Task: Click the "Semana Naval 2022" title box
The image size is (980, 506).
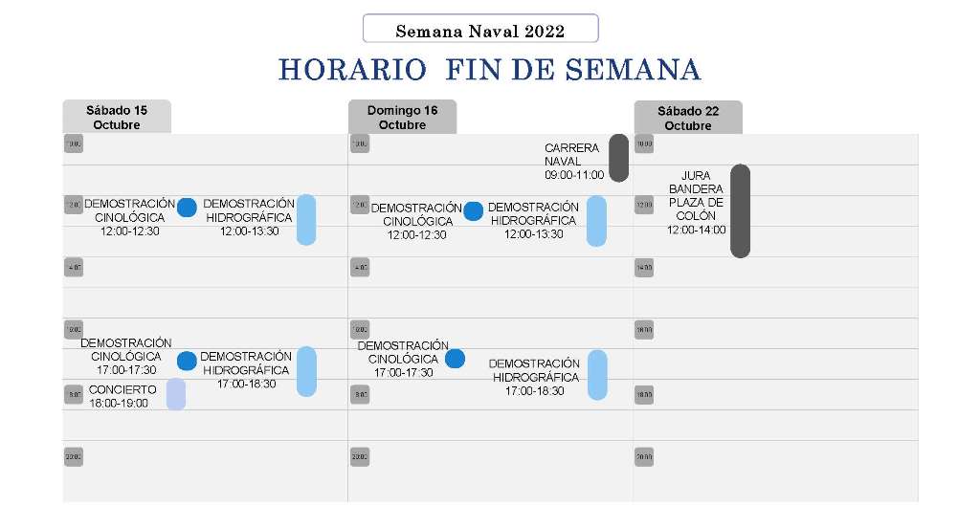Action: tap(480, 29)
